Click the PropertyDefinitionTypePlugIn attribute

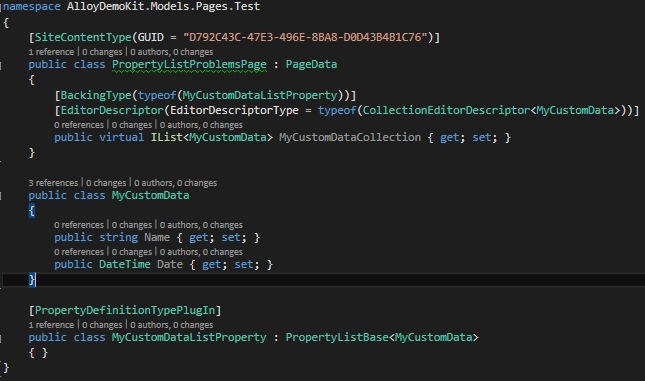125,310
